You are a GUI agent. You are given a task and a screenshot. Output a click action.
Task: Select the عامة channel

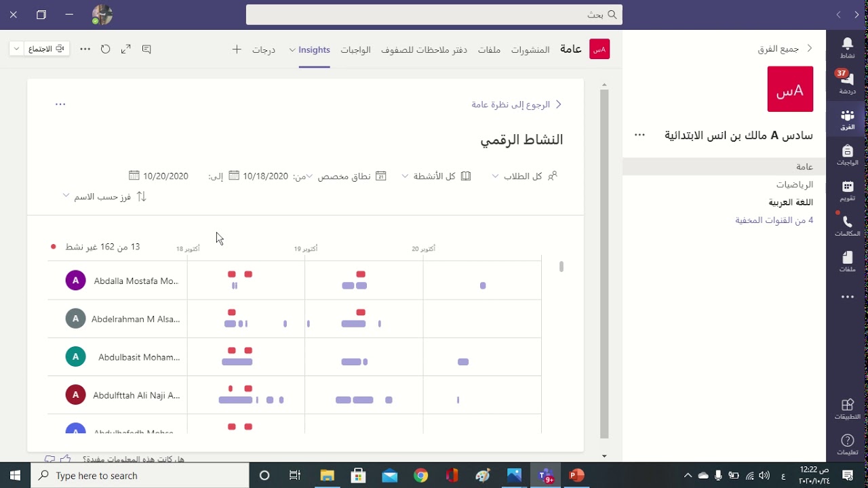pyautogui.click(x=724, y=167)
